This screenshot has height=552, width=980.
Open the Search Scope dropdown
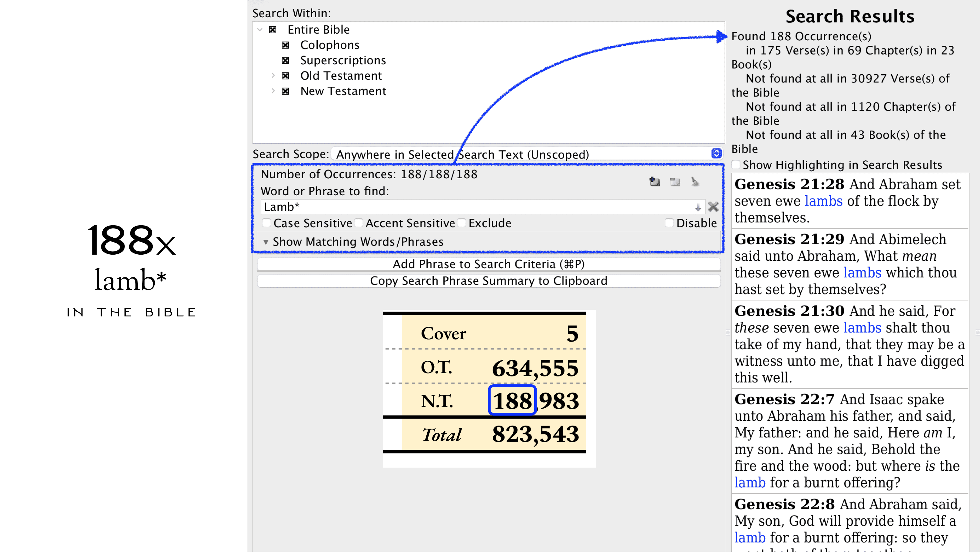tap(716, 153)
